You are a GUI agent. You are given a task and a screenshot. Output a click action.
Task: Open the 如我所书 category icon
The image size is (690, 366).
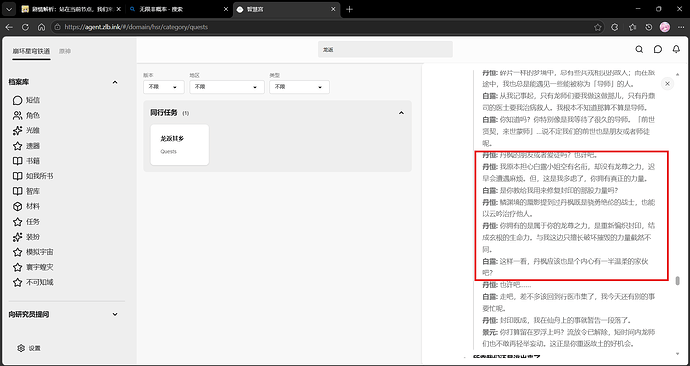[x=17, y=176]
